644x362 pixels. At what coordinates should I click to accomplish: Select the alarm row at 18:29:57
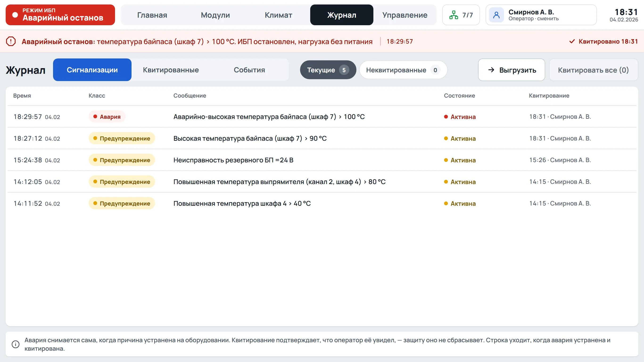322,116
